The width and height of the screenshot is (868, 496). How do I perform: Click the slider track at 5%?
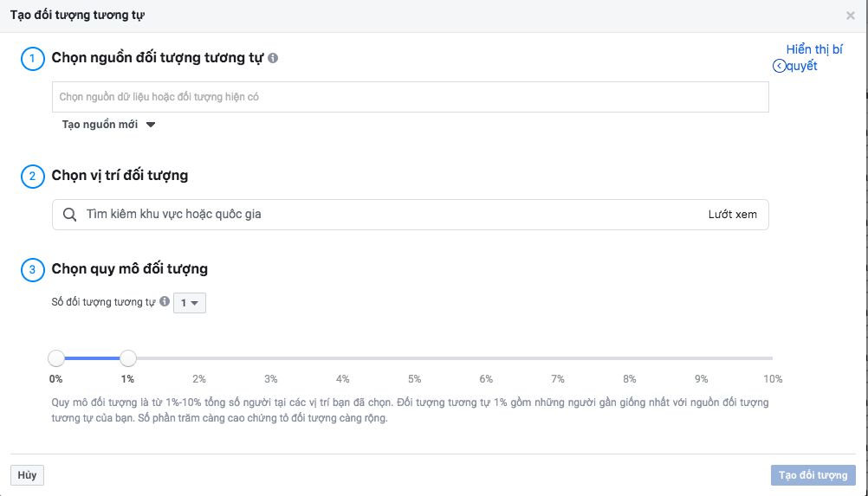tap(415, 358)
